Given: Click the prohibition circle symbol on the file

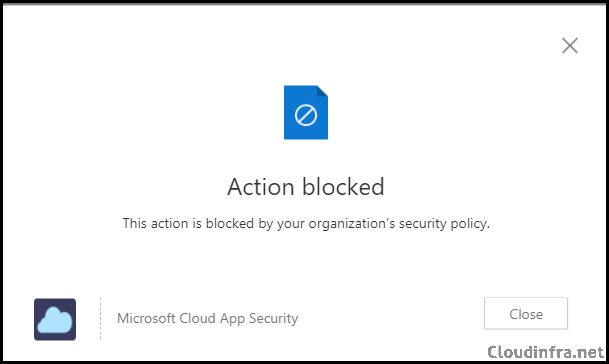Looking at the screenshot, I should tap(306, 115).
